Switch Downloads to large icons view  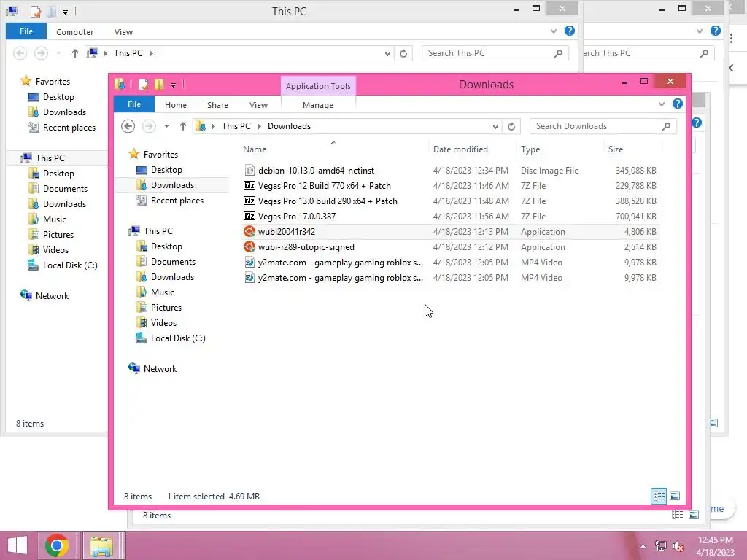tap(675, 496)
